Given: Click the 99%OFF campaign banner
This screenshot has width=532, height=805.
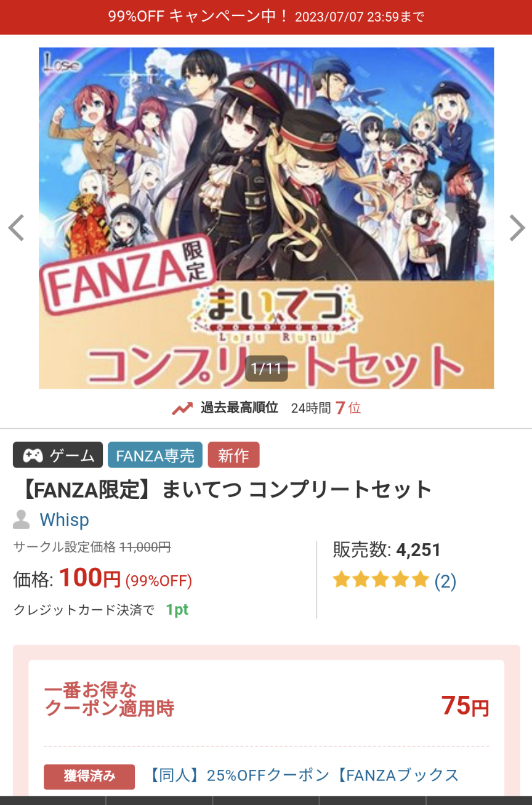Looking at the screenshot, I should 266,17.
